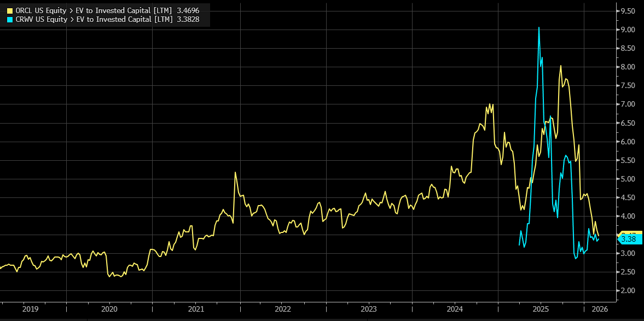Click the CRWV legend value 3.3828
The height and width of the screenshot is (321, 644).
pos(188,20)
